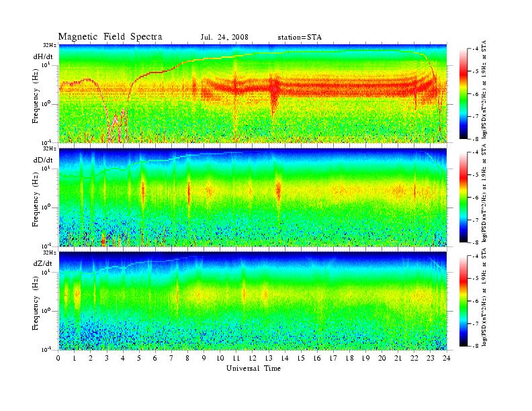Image resolution: width=532 pixels, height=411 pixels.
Task: Click the '21' tick on the Universal Time axis
Action: point(398,358)
